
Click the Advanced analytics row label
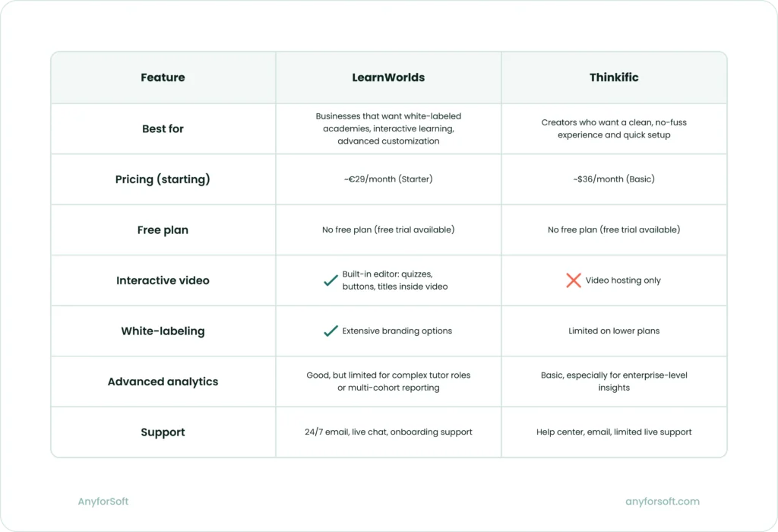point(163,382)
